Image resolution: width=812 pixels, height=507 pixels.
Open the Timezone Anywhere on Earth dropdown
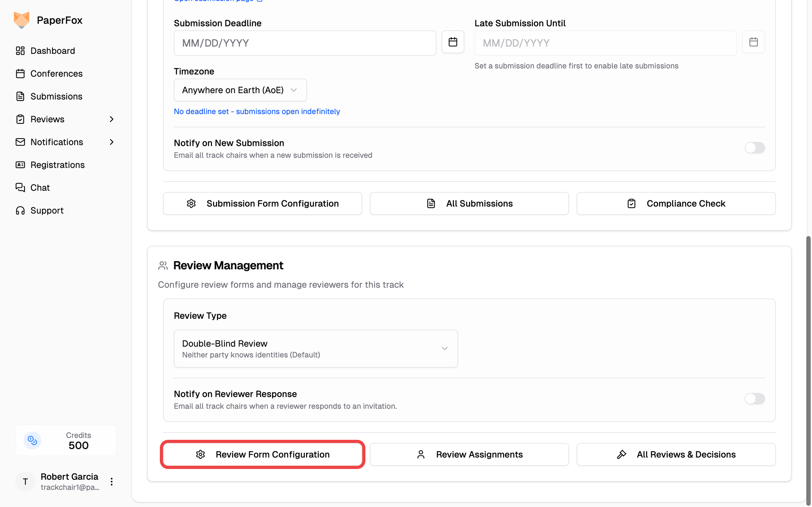240,90
